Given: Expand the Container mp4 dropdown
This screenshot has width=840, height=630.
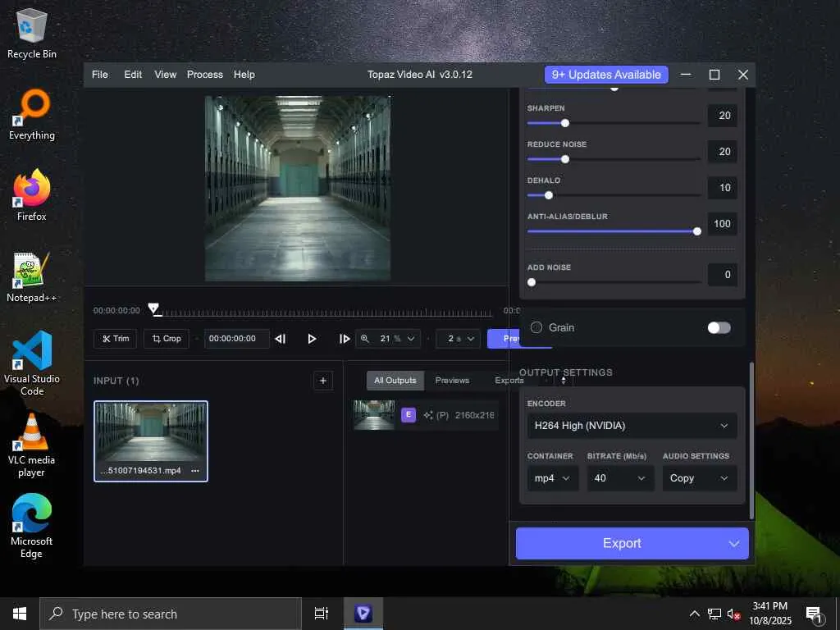Looking at the screenshot, I should [552, 478].
